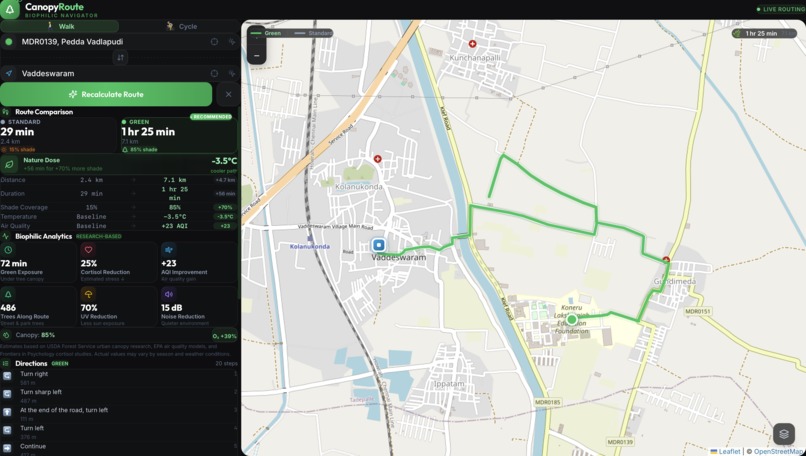Open the OpenStreetMap attribution link

click(778, 451)
